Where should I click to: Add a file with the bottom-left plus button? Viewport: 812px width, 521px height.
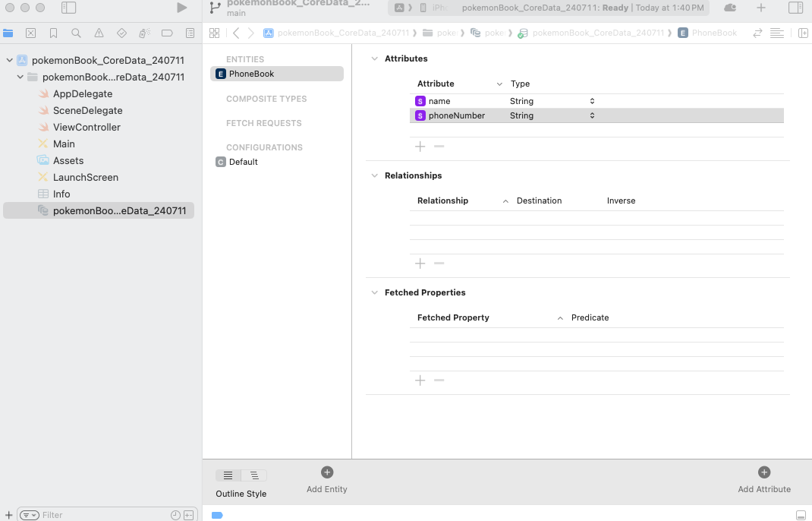9,515
